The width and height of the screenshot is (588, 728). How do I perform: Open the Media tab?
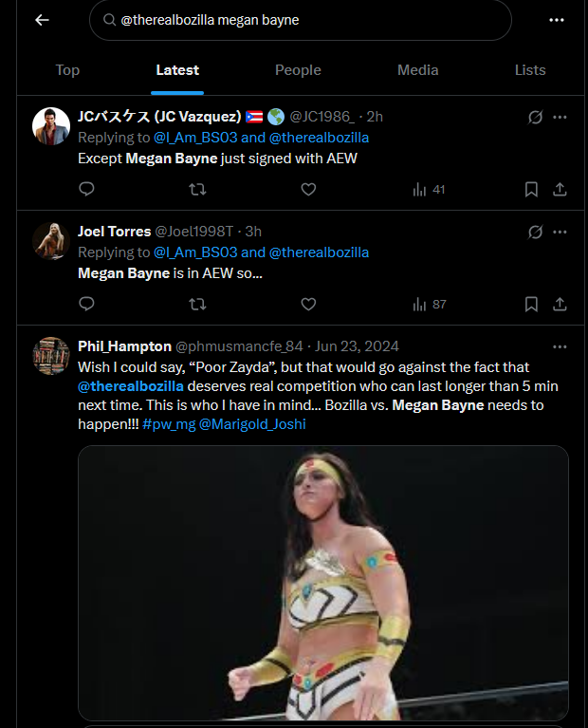417,70
